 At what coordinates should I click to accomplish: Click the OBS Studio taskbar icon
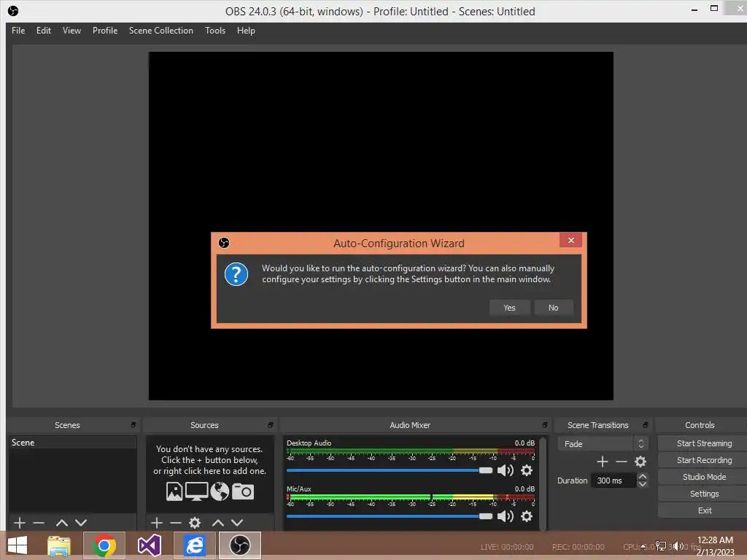pyautogui.click(x=239, y=545)
